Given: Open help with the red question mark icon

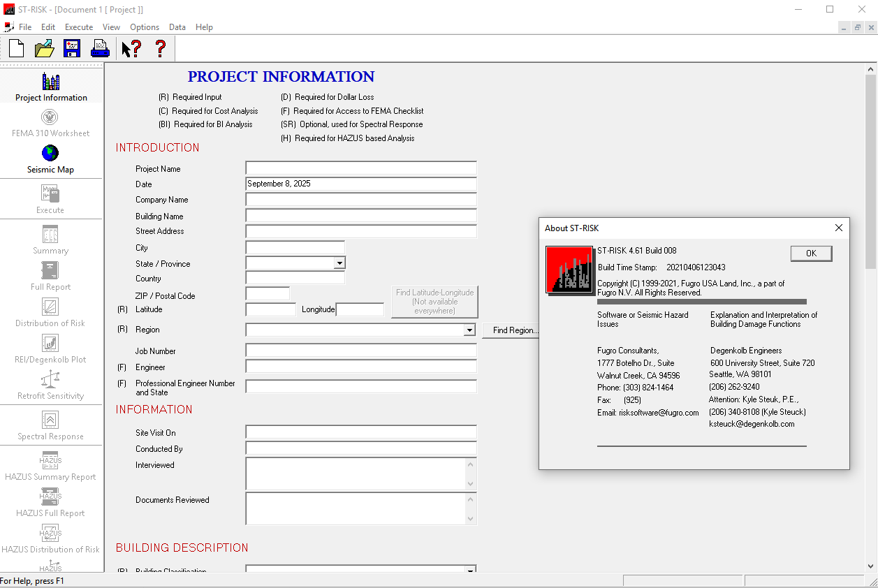Looking at the screenshot, I should tap(161, 48).
